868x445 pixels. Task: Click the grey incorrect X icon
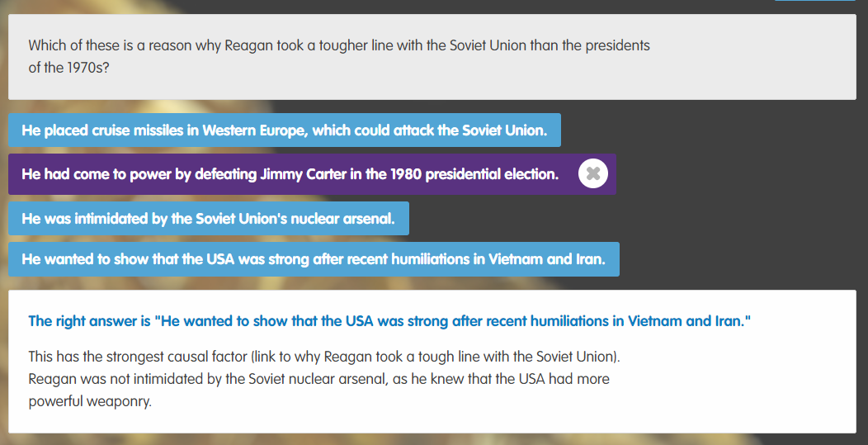[593, 174]
